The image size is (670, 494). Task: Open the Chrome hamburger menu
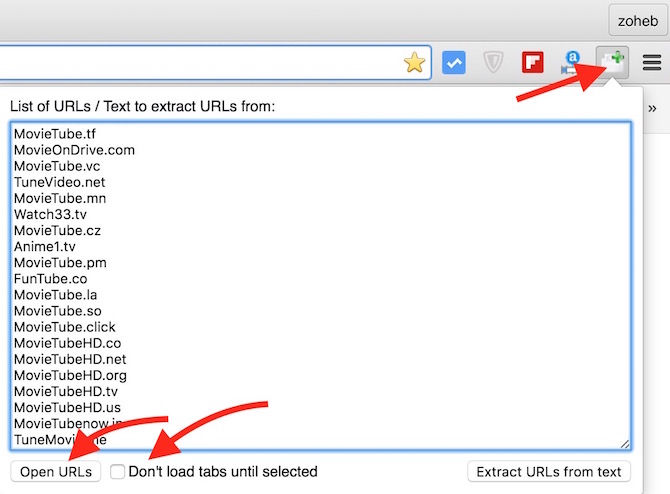point(651,62)
